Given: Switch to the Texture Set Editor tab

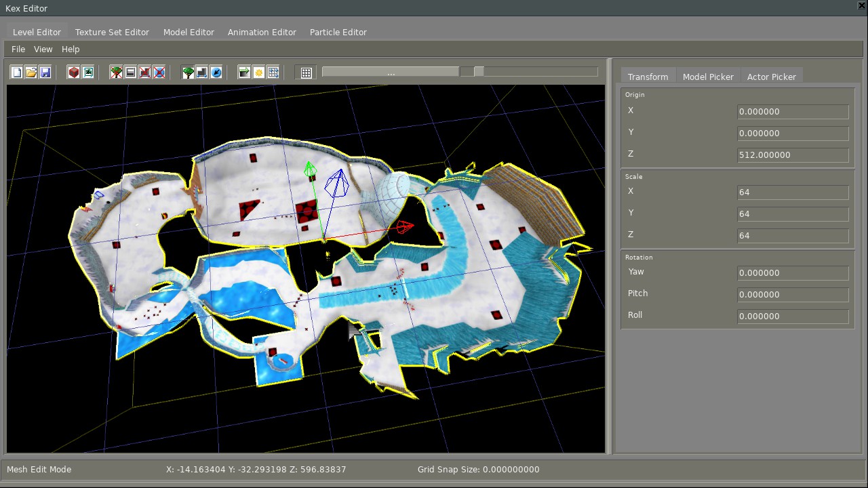Looking at the screenshot, I should click(112, 33).
